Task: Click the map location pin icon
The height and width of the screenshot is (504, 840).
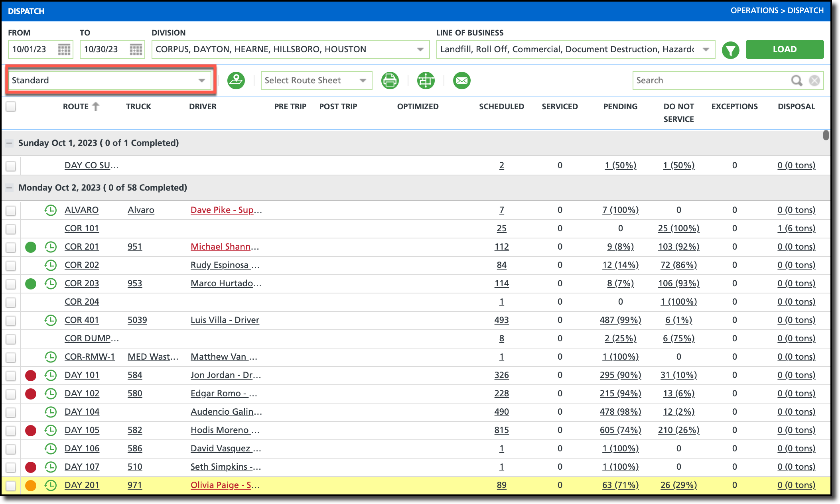Action: click(x=236, y=81)
